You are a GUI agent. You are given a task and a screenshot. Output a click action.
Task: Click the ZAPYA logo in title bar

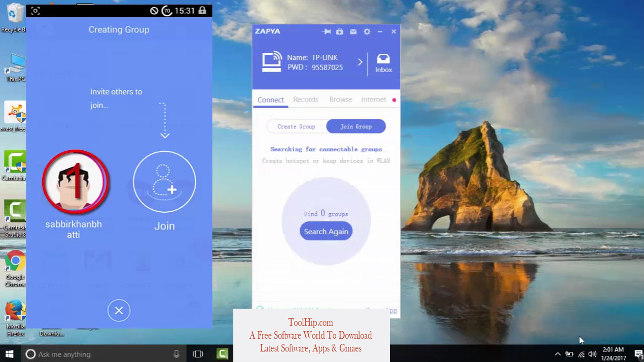[x=268, y=31]
